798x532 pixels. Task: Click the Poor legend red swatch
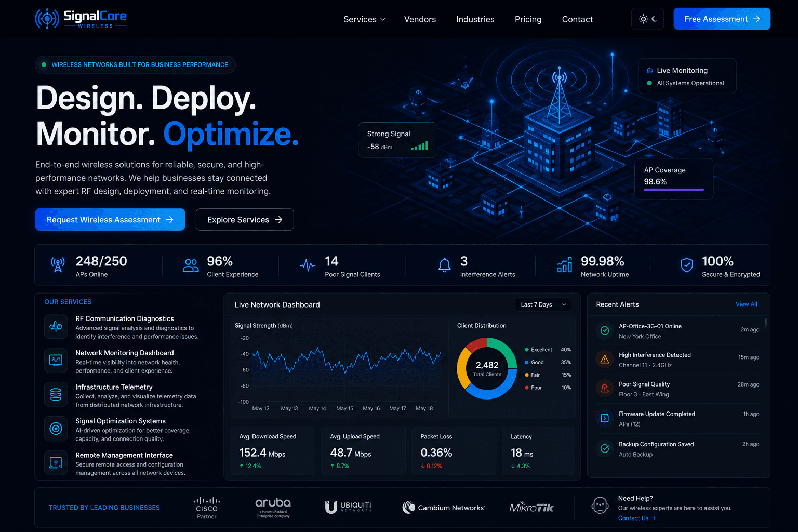coord(527,388)
